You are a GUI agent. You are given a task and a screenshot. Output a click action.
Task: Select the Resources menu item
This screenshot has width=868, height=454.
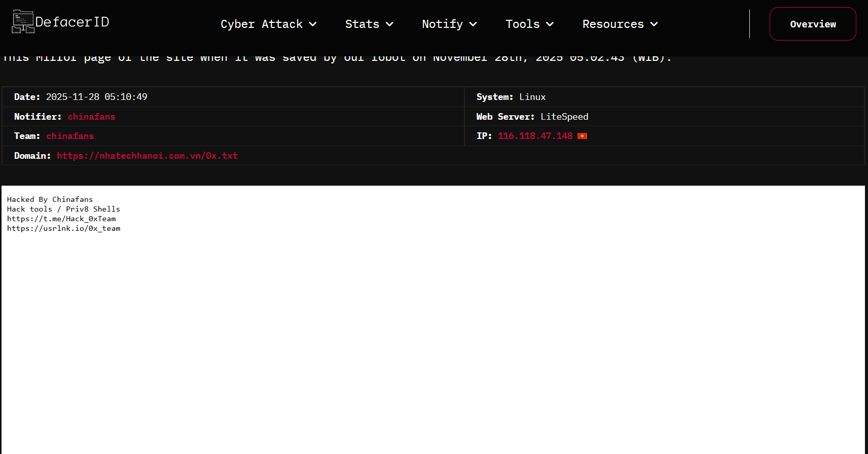[x=612, y=24]
